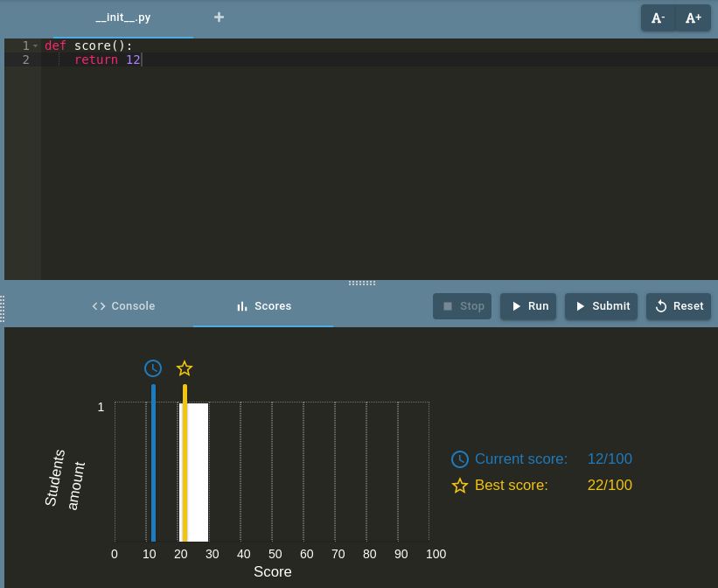Increase font size with A+ button
Viewport: 718px width, 588px height.
point(694,17)
